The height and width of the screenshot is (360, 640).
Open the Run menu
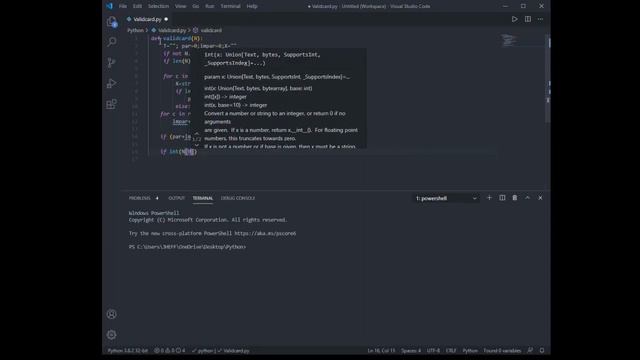(210, 6)
